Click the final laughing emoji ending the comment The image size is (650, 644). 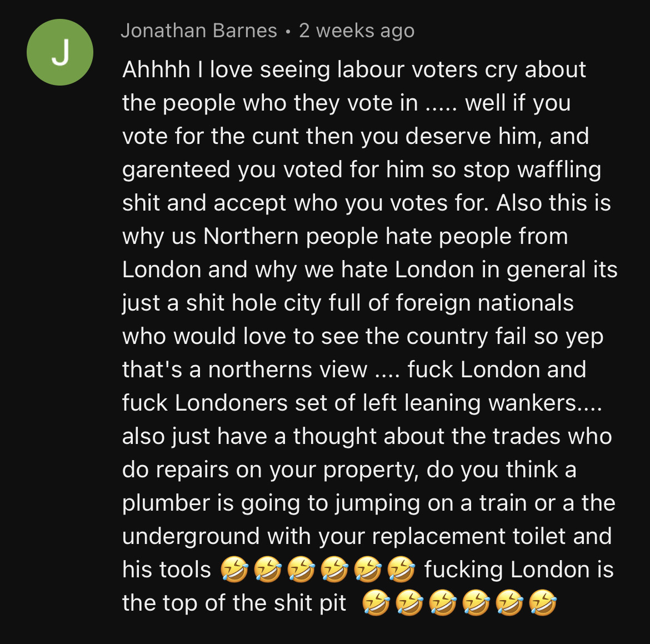pyautogui.click(x=543, y=602)
